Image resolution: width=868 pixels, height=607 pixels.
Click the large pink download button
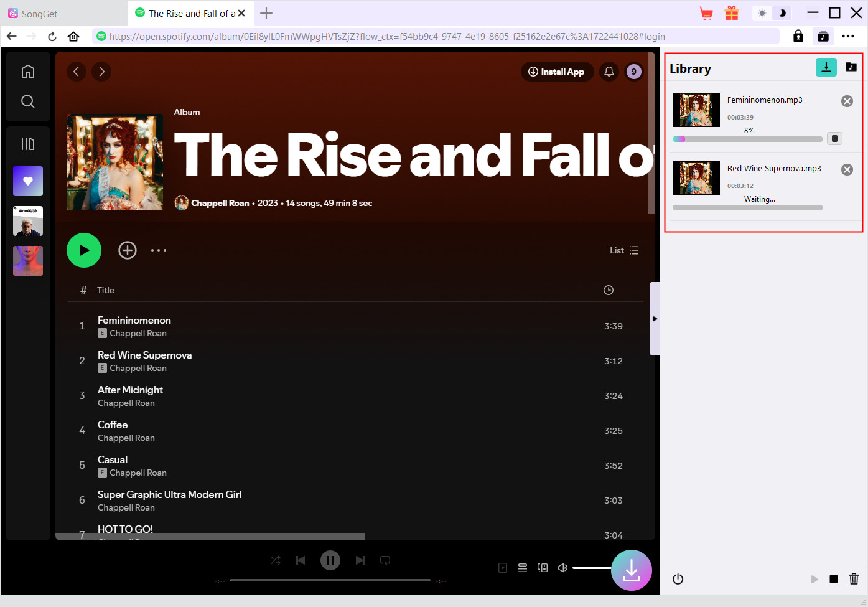pos(631,570)
